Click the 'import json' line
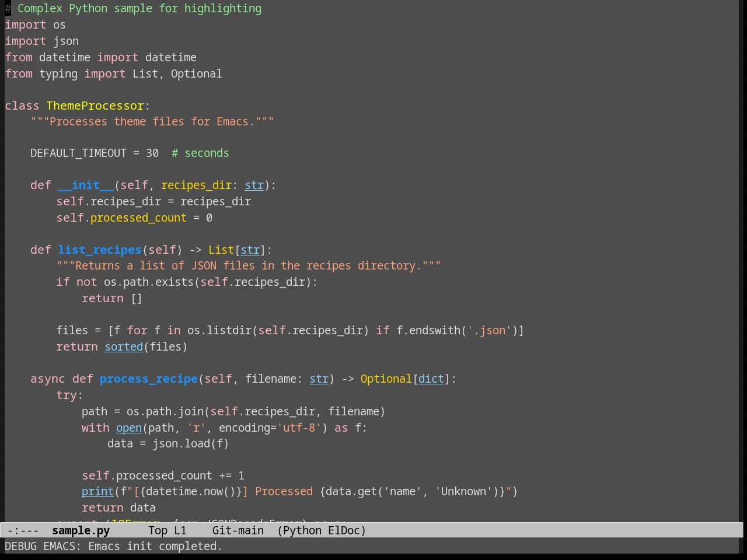747x560 pixels. tap(41, 41)
